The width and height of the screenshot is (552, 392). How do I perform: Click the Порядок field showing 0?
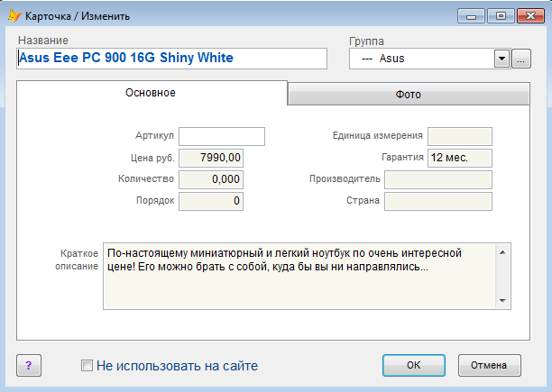pos(211,201)
